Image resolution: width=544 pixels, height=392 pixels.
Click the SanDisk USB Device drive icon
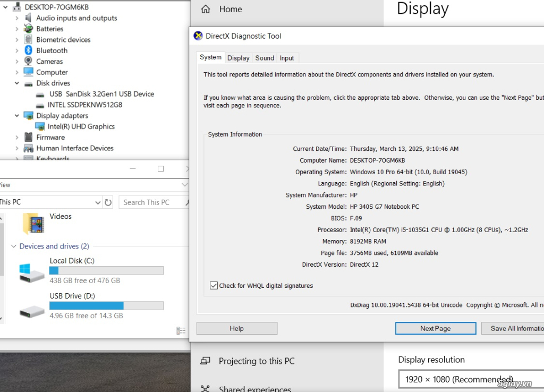[40, 95]
